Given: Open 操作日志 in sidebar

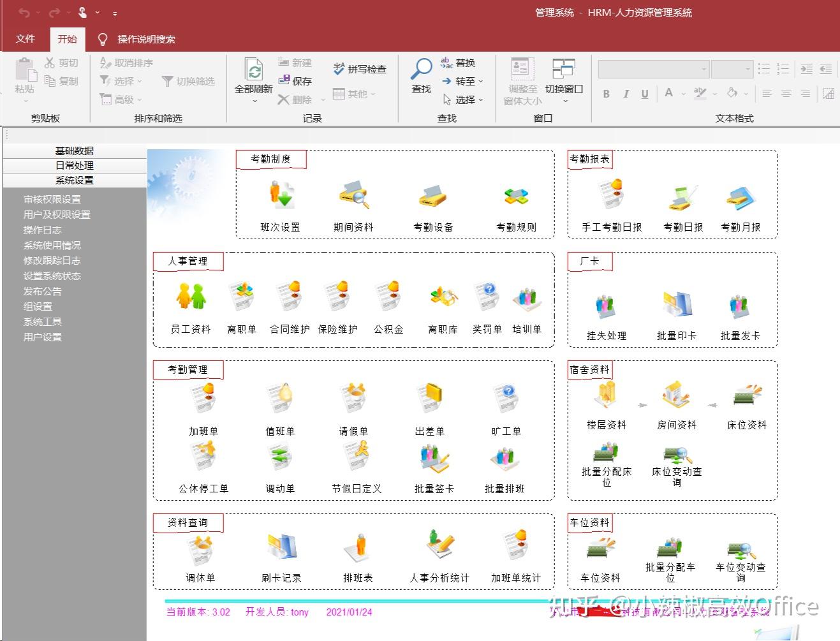Looking at the screenshot, I should [42, 230].
